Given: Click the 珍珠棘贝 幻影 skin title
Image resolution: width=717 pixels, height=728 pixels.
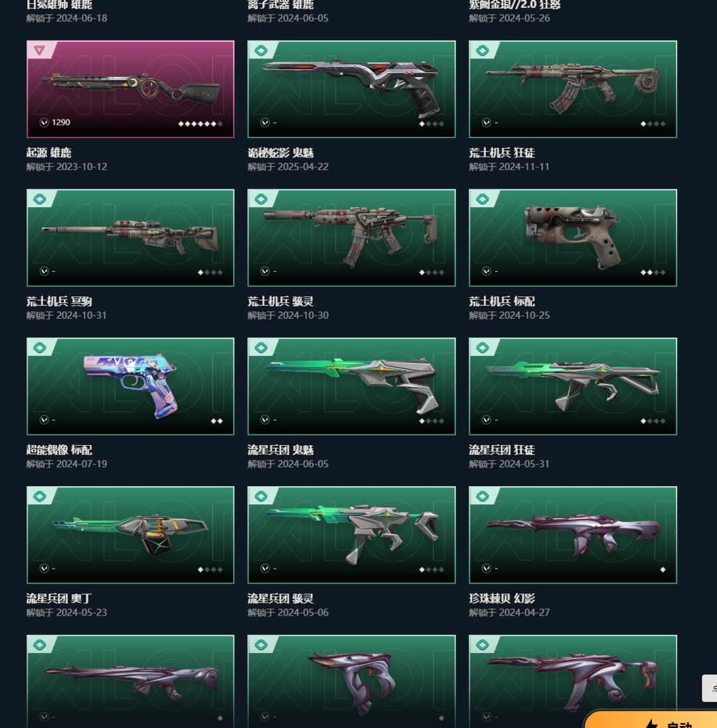Looking at the screenshot, I should tap(502, 598).
